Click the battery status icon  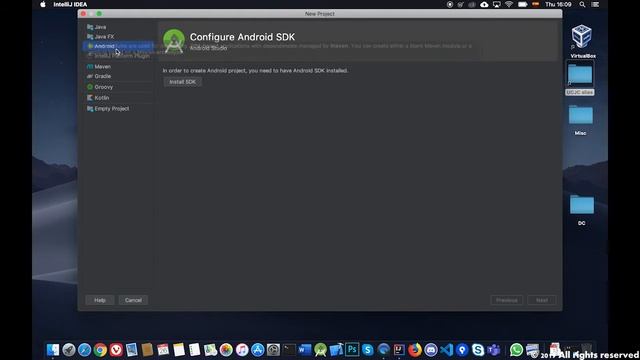coord(522,4)
